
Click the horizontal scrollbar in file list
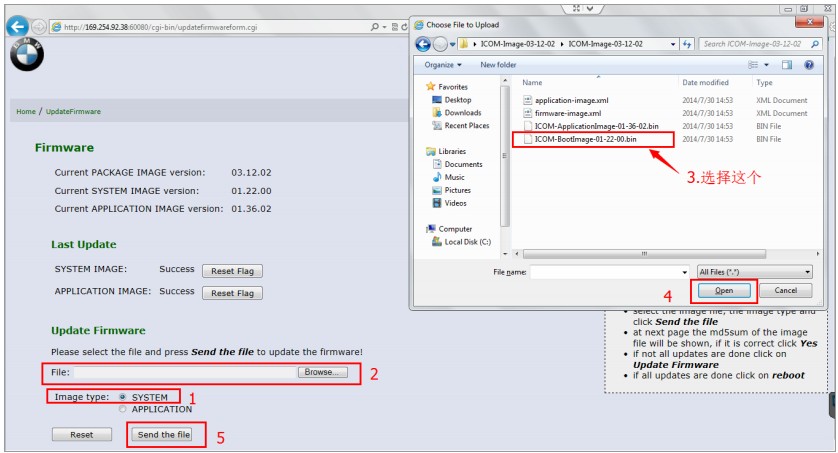tap(644, 254)
